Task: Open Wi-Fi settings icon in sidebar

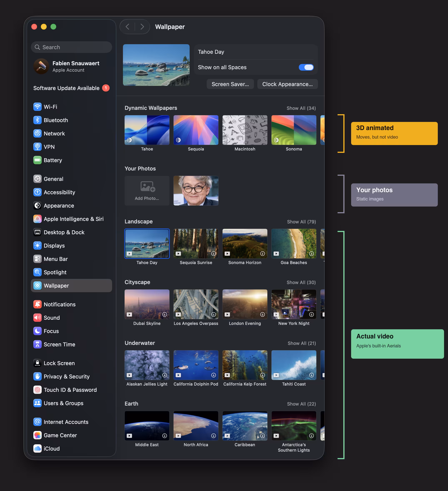Action: 37,107
